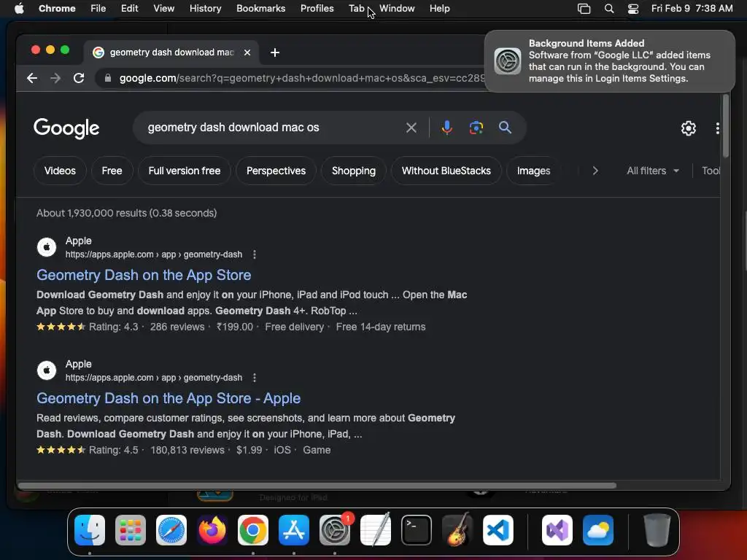Go back with the Chrome back arrow
Viewport: 747px width, 560px height.
point(32,78)
